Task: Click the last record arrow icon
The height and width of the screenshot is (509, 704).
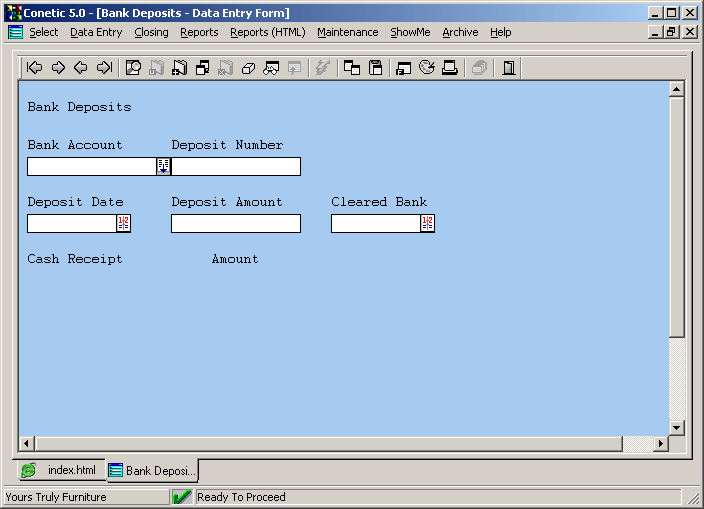Action: pyautogui.click(x=104, y=68)
